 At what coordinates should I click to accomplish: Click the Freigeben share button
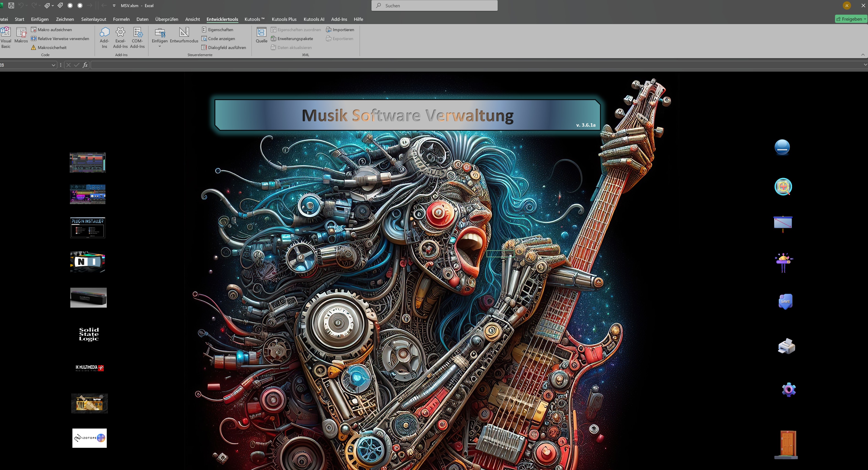pos(851,19)
